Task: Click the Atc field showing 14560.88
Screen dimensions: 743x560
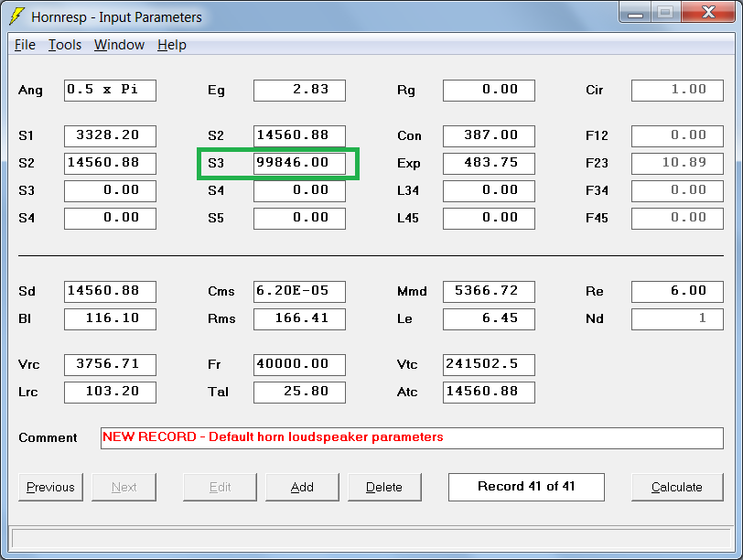Action: click(x=489, y=393)
